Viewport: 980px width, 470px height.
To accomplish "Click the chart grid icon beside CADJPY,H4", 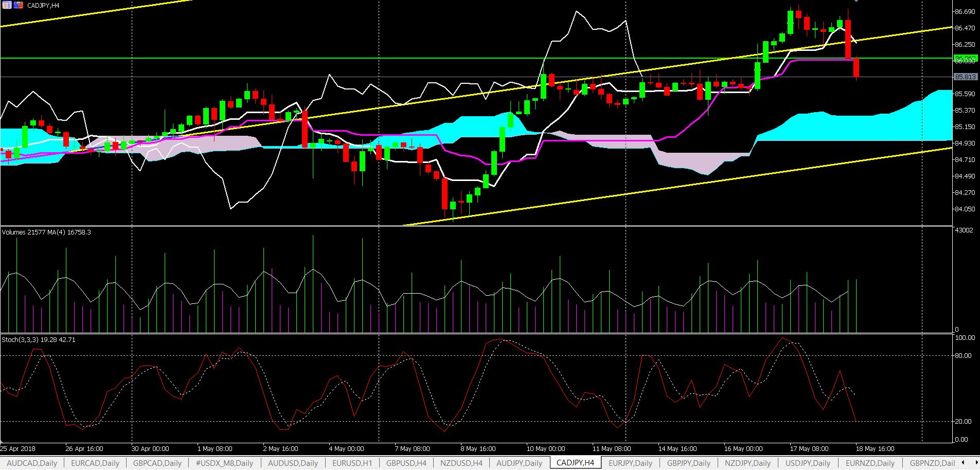I will 7,5.
